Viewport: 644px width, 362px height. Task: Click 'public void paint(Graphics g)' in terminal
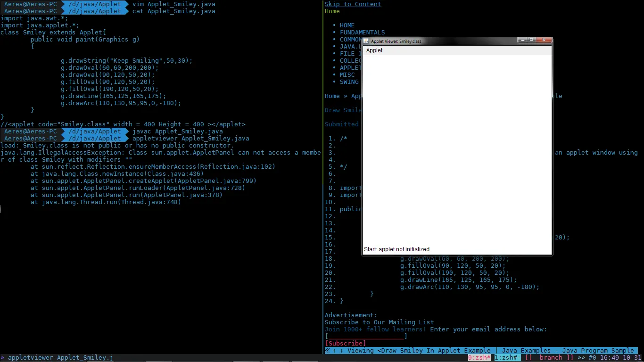pyautogui.click(x=85, y=40)
